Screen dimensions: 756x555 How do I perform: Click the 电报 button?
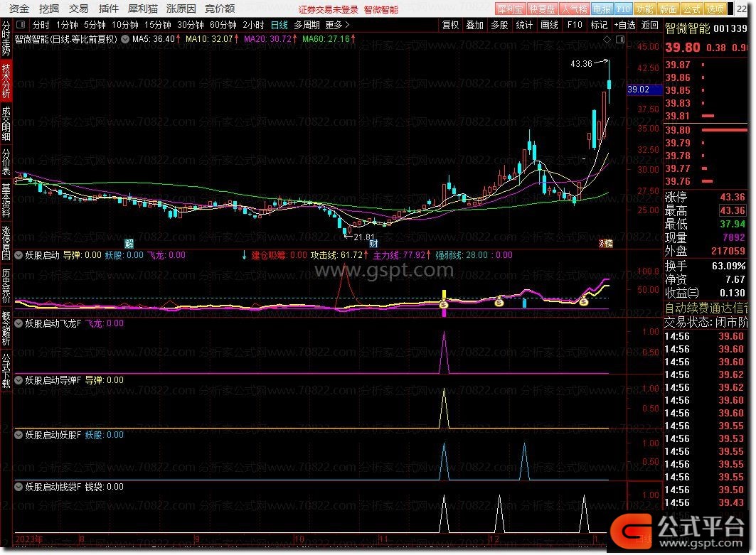[x=602, y=9]
